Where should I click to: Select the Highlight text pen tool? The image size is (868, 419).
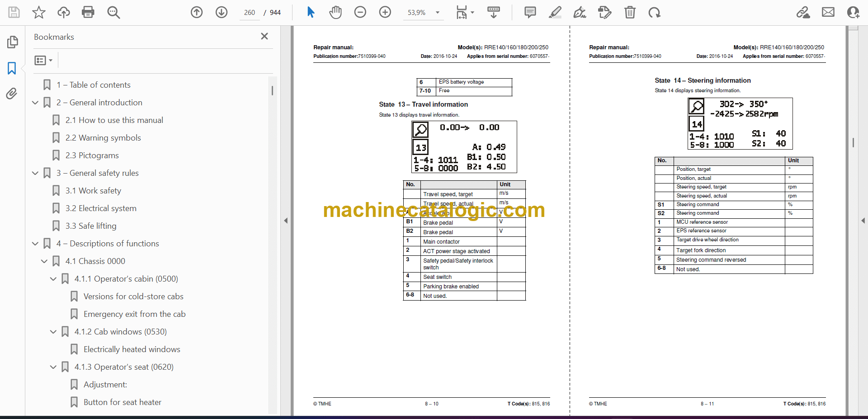coord(555,12)
